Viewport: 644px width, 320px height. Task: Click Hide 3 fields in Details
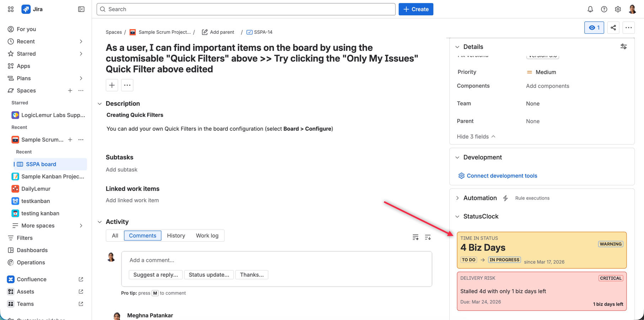pyautogui.click(x=473, y=137)
